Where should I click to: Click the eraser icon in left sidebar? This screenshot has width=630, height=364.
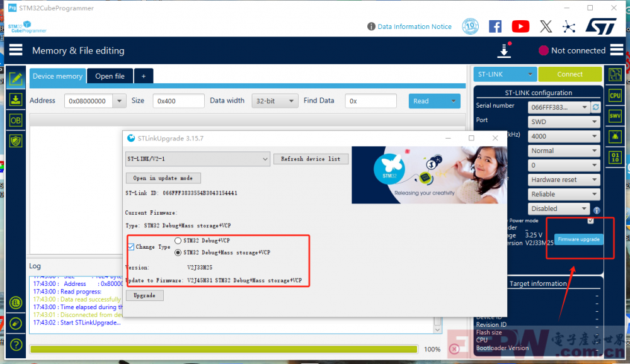click(16, 324)
